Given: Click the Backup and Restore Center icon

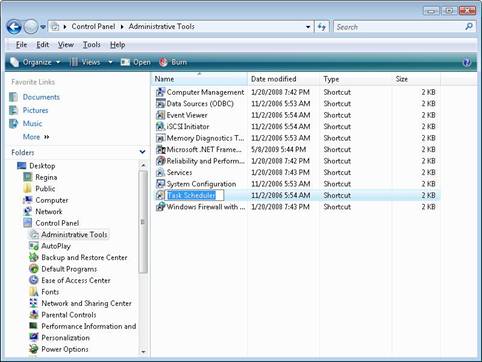Looking at the screenshot, I should pos(34,257).
